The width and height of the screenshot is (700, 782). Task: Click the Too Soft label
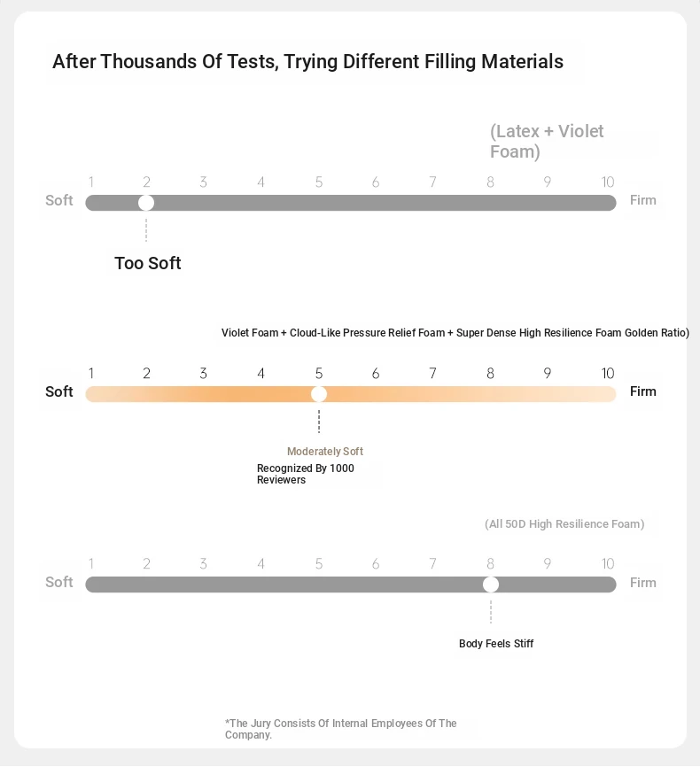point(148,263)
